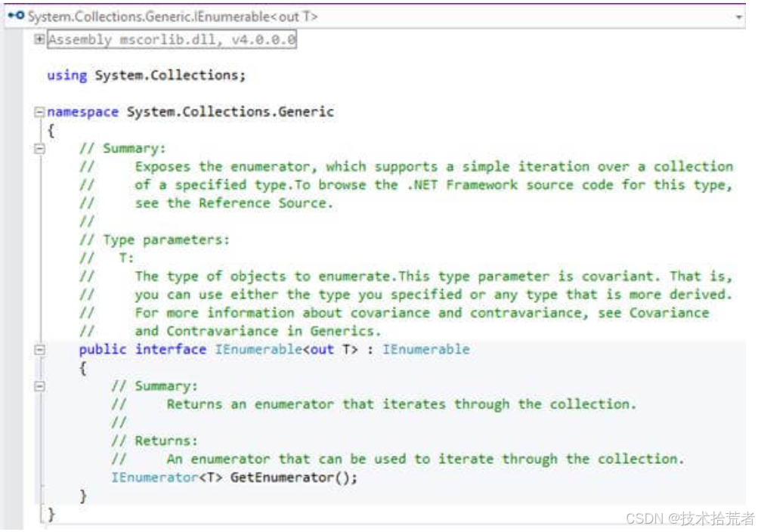Collapse the Summary comment above GetEnumerator
The image size is (758, 532).
pyautogui.click(x=39, y=386)
